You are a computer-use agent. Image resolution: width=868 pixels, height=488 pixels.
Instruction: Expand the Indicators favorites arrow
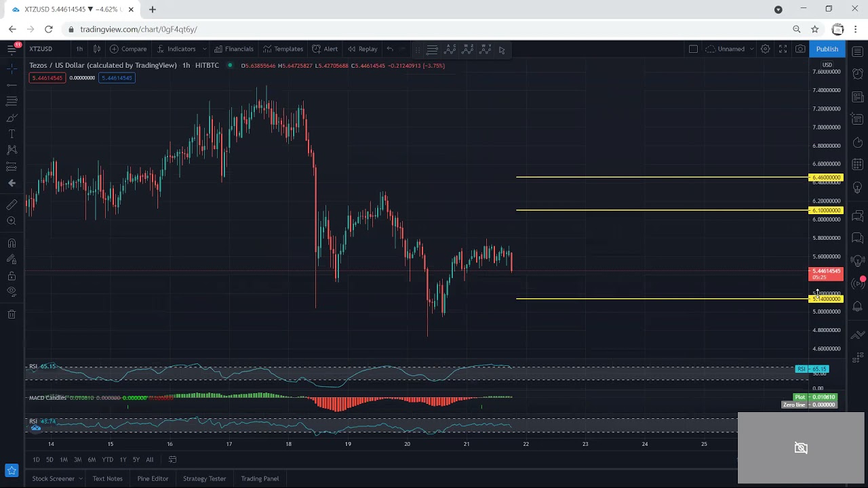pos(204,49)
